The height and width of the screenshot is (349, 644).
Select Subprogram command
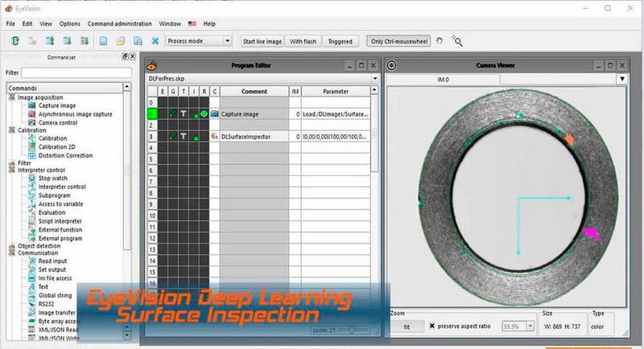(x=54, y=195)
